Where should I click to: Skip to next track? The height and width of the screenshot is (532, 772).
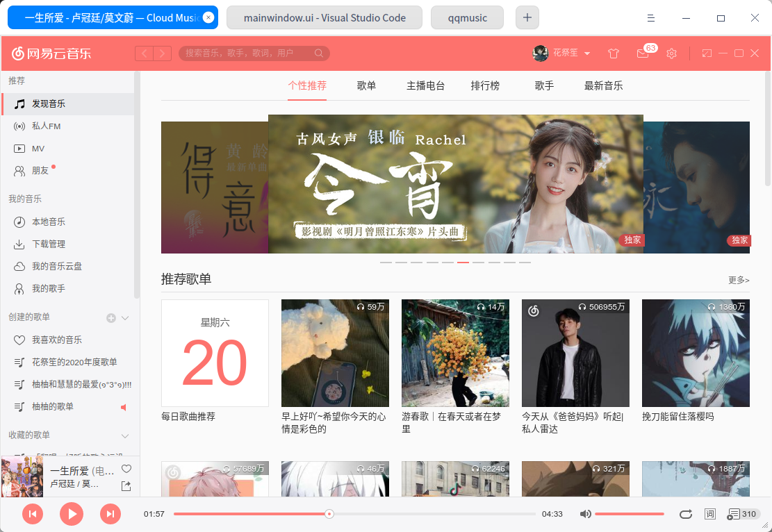[110, 514]
